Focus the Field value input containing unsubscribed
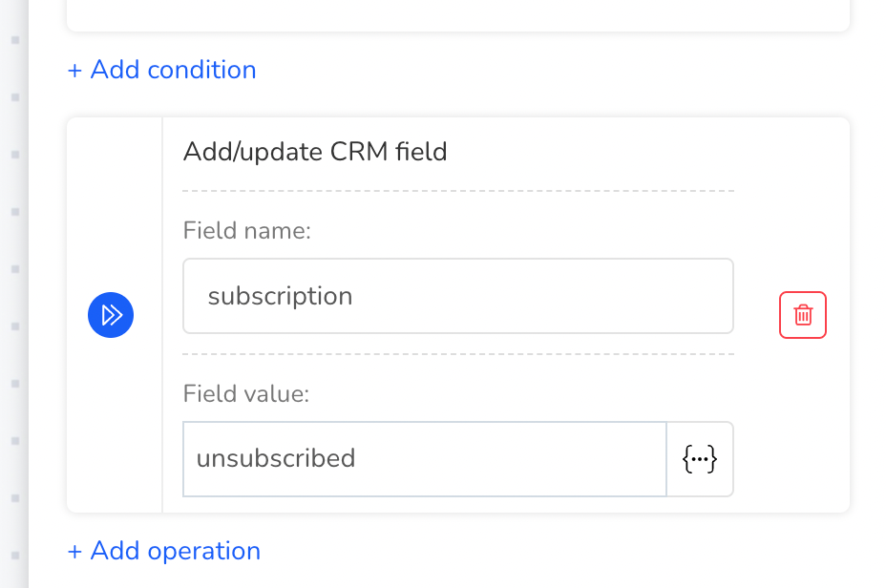Image resolution: width=886 pixels, height=588 pixels. (425, 458)
